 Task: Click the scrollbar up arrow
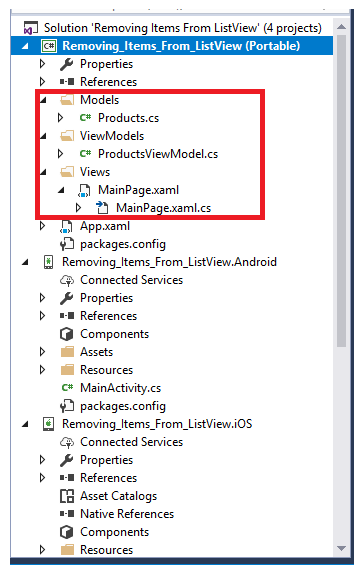tap(341, 27)
